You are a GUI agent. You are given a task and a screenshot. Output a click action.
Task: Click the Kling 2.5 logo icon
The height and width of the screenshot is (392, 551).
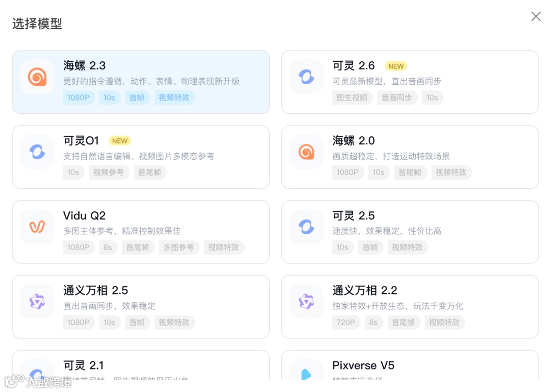[307, 227]
